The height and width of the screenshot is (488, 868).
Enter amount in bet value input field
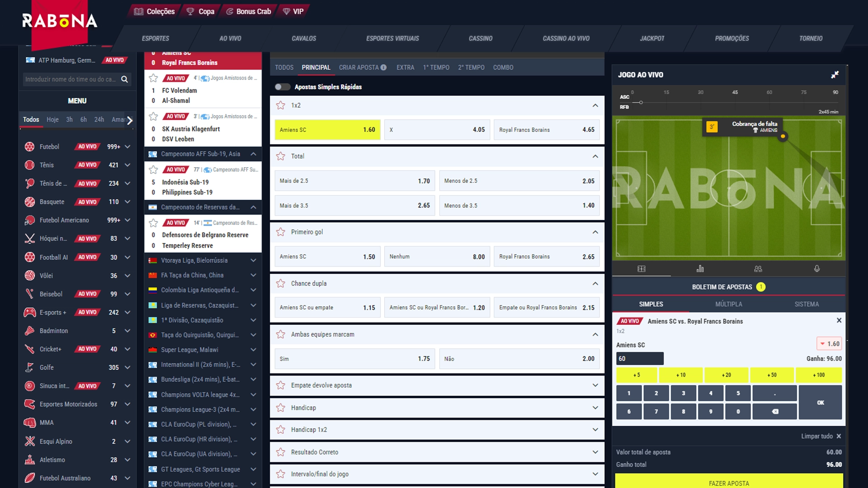point(640,358)
